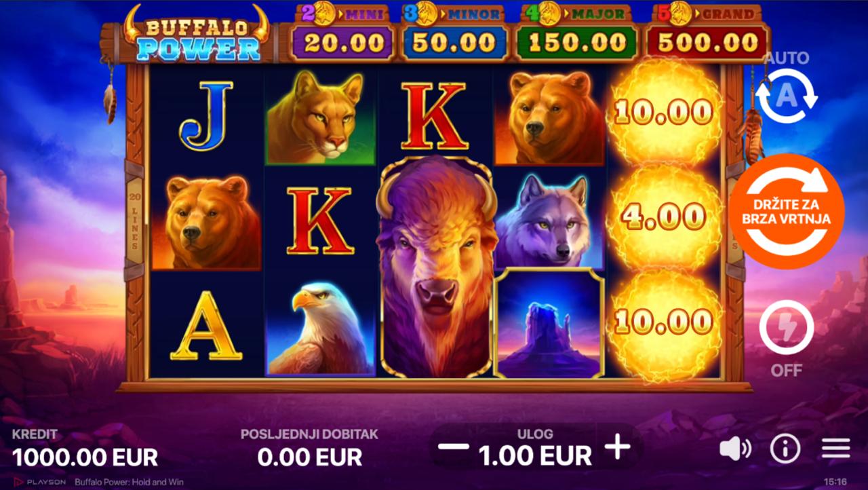Click the 1.00 EUR bet amount
Image resolution: width=868 pixels, height=490 pixels.
(535, 455)
